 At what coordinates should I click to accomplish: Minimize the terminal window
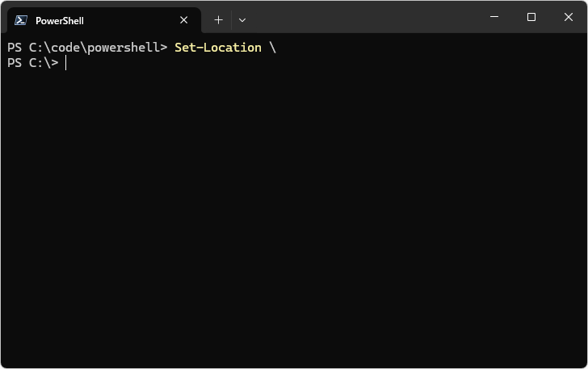[494, 17]
